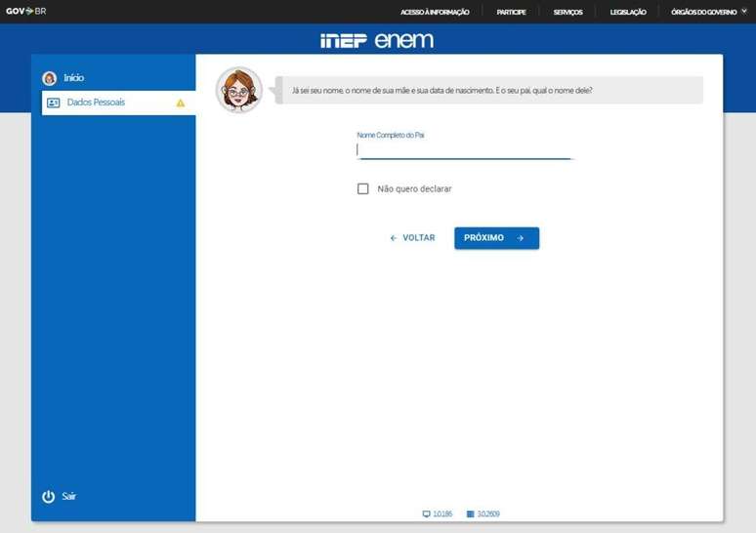Go to Início in the sidebar
Image resolution: width=756 pixels, height=533 pixels.
click(x=74, y=78)
